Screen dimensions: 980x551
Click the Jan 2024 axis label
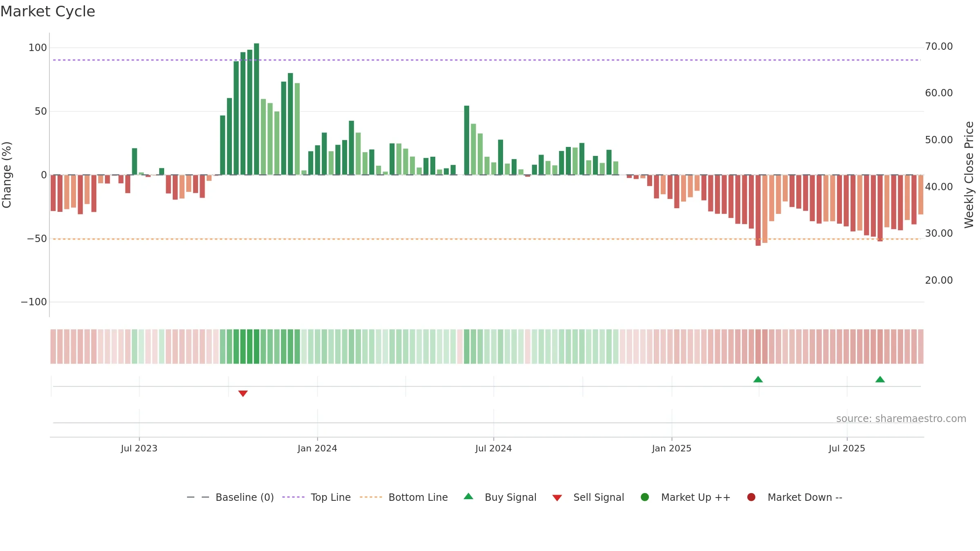(x=317, y=448)
